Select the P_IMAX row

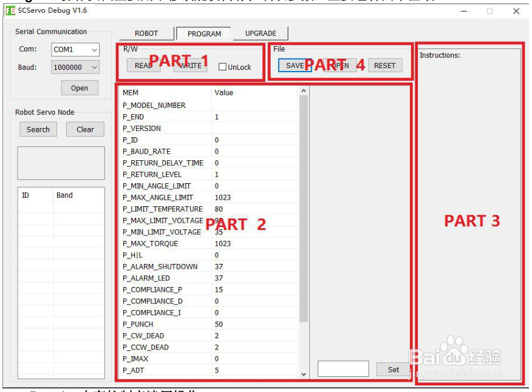click(x=210, y=359)
